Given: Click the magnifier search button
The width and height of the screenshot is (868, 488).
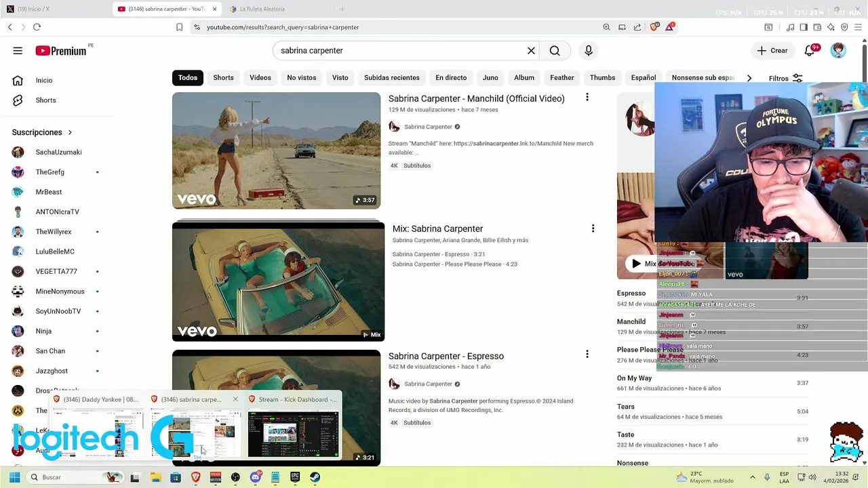Looking at the screenshot, I should 555,51.
